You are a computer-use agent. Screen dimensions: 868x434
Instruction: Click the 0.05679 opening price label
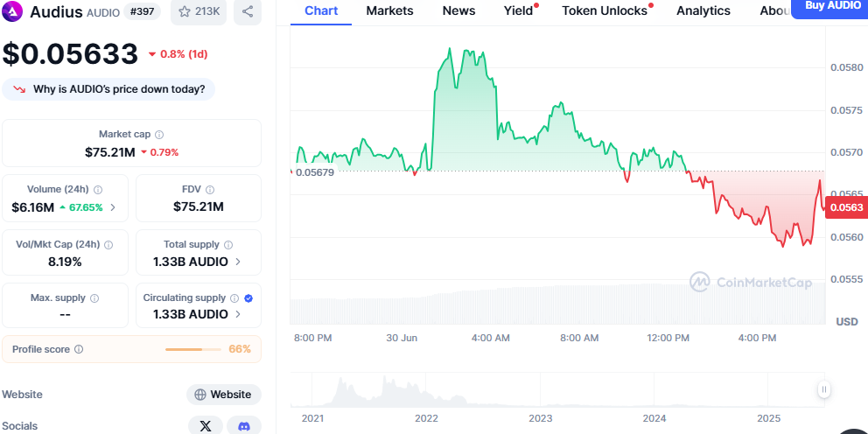(x=313, y=172)
